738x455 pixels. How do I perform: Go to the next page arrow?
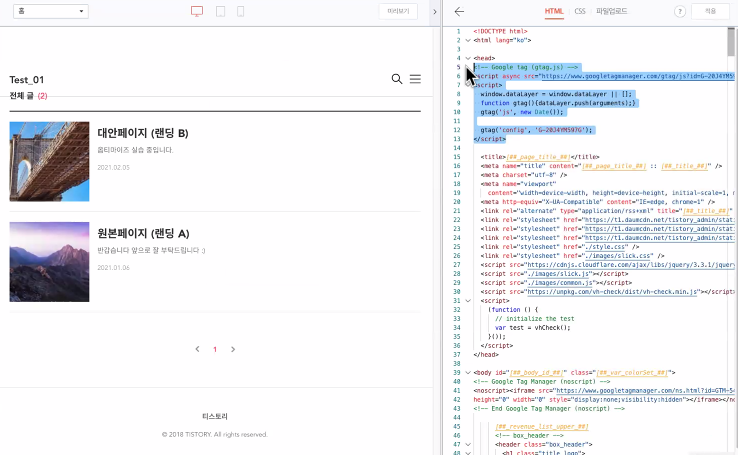point(233,349)
